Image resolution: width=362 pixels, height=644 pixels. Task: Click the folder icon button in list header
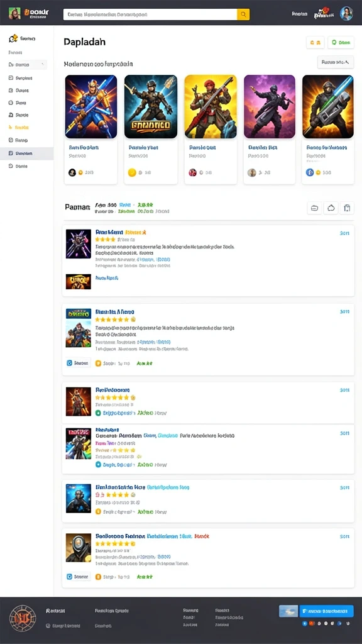314,208
